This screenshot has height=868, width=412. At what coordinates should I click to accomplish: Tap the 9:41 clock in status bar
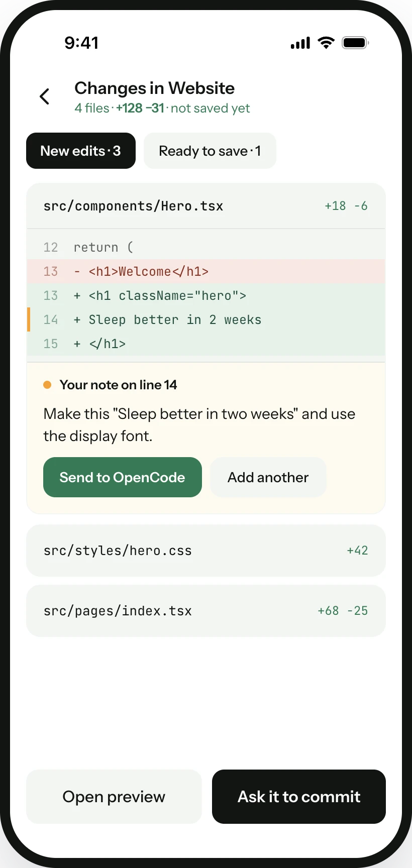tap(81, 43)
